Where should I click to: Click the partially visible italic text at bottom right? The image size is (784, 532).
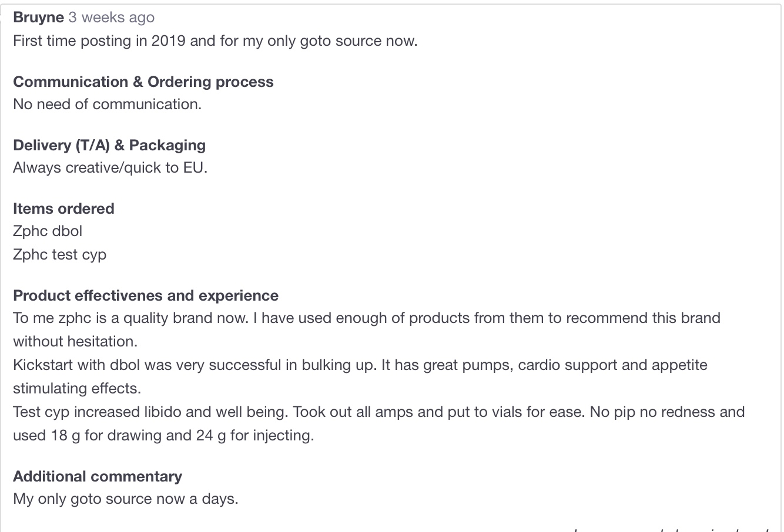click(670, 528)
